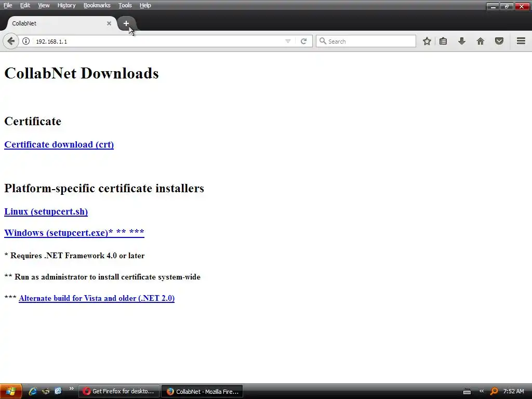Click the search magnifier icon in the search box

point(323,41)
